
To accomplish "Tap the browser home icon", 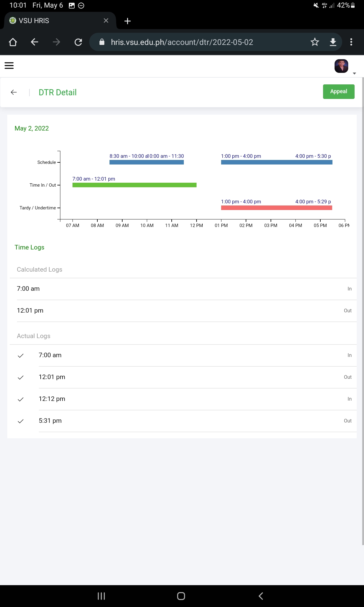I will pyautogui.click(x=13, y=42).
